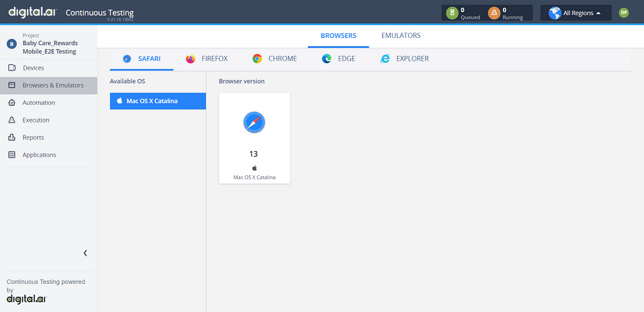Click the Browsers & Emulators sidebar icon
The image size is (644, 312).
pos(12,85)
